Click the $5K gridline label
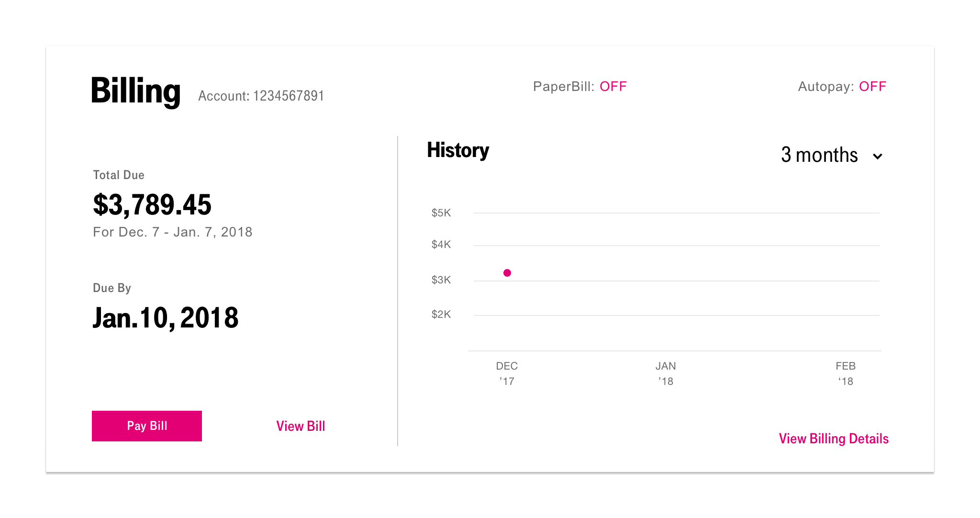This screenshot has height=518, width=980. click(x=441, y=213)
